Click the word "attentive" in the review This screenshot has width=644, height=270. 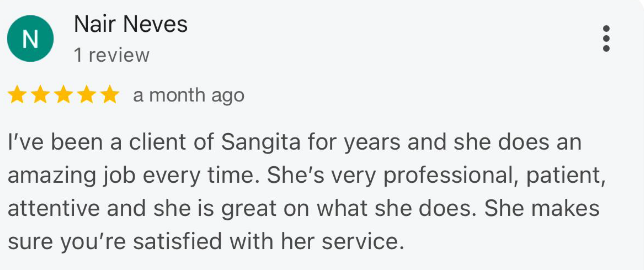54,208
